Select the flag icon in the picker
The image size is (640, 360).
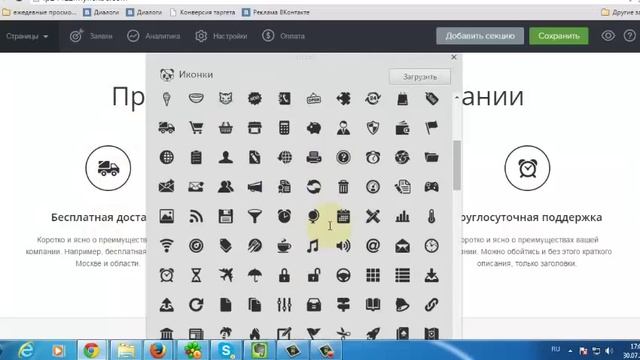(x=431, y=128)
